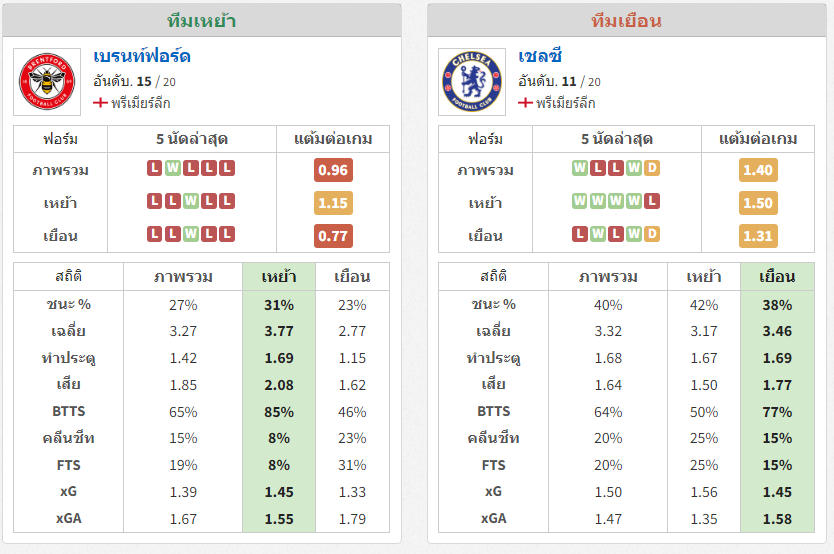Select the highlighted เหย้า column header in Brentford stats
This screenshot has width=834, height=554.
point(279,276)
